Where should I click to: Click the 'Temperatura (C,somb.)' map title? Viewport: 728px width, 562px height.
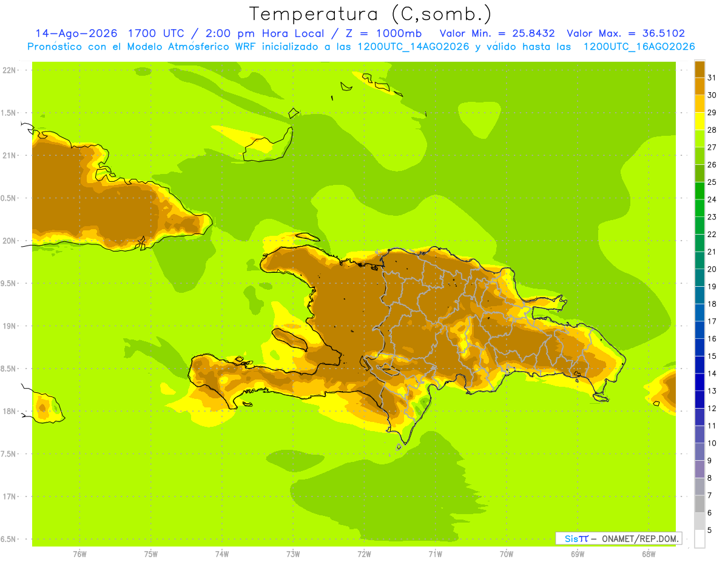370,13
